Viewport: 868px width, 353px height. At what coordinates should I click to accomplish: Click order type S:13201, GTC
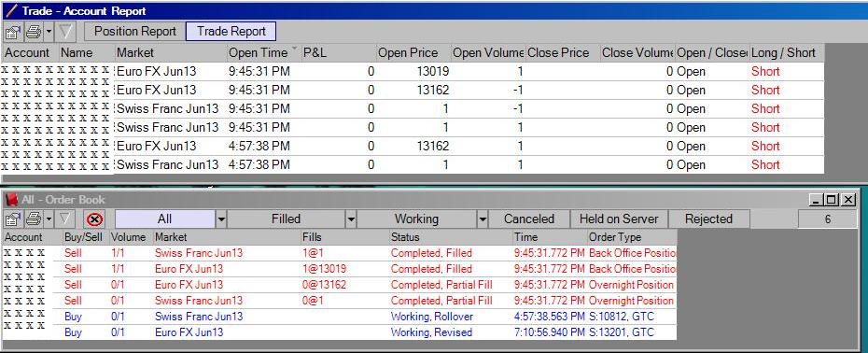pyautogui.click(x=621, y=332)
